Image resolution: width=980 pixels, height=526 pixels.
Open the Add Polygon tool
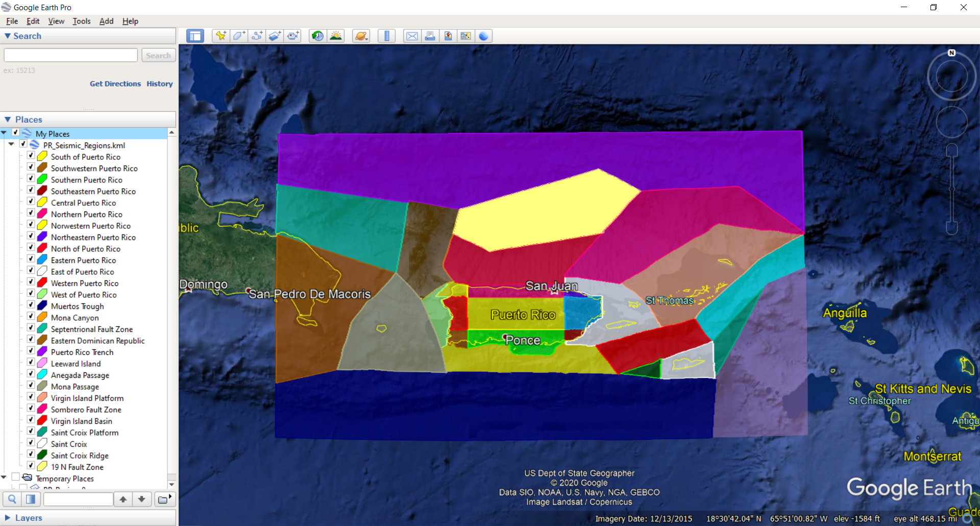coord(238,36)
